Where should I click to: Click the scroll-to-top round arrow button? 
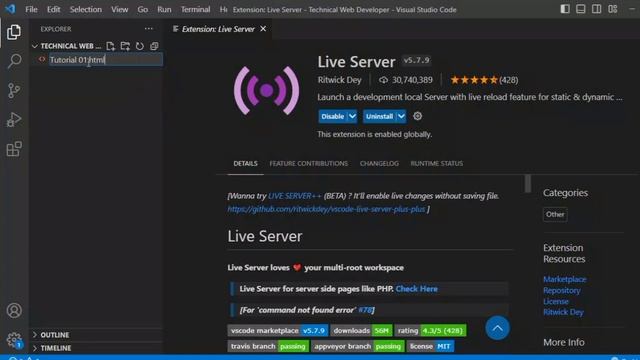(x=497, y=328)
